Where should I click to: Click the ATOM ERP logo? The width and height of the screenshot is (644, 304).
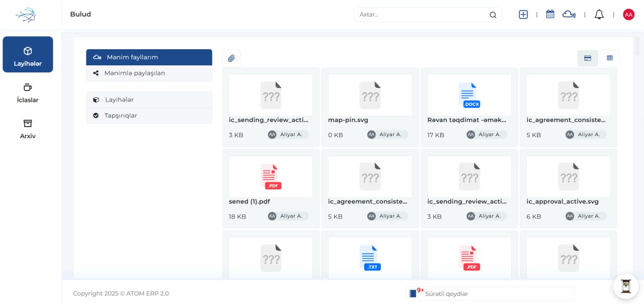[x=26, y=15]
